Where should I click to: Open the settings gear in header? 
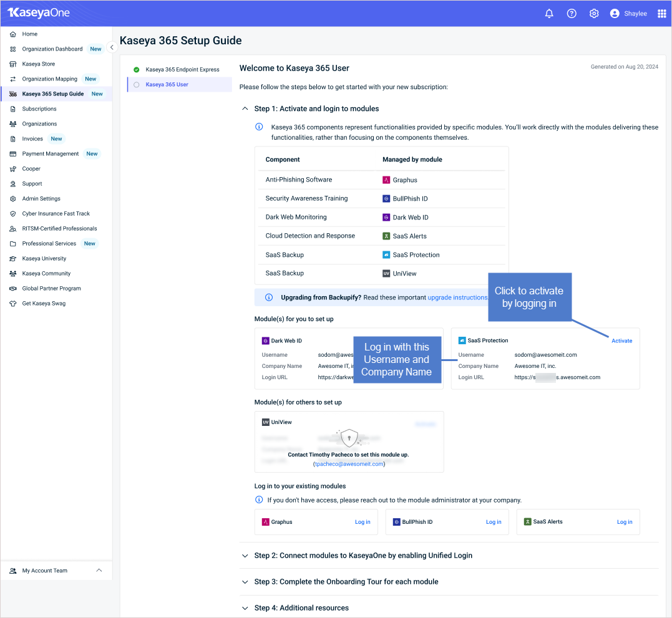point(593,14)
